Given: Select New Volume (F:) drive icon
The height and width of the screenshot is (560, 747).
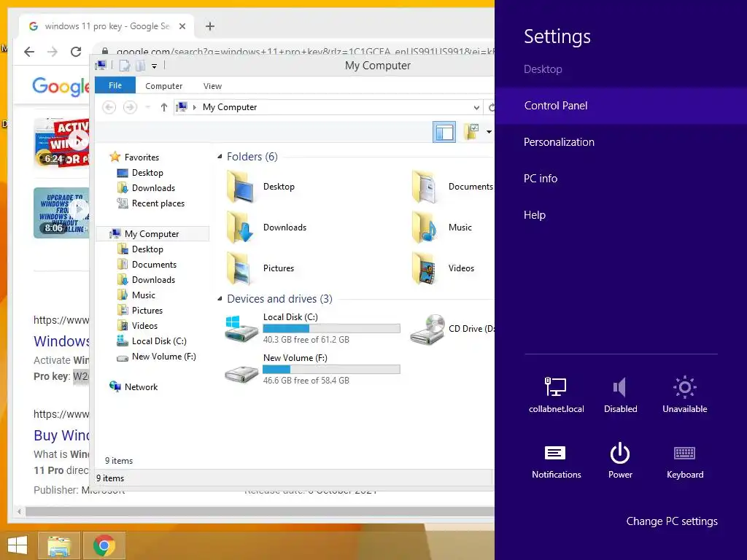Looking at the screenshot, I should click(x=241, y=373).
